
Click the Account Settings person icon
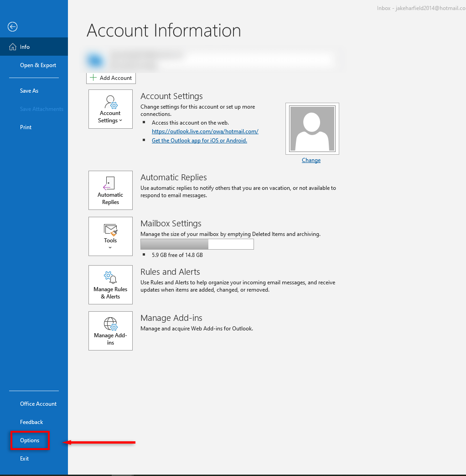pos(110,102)
